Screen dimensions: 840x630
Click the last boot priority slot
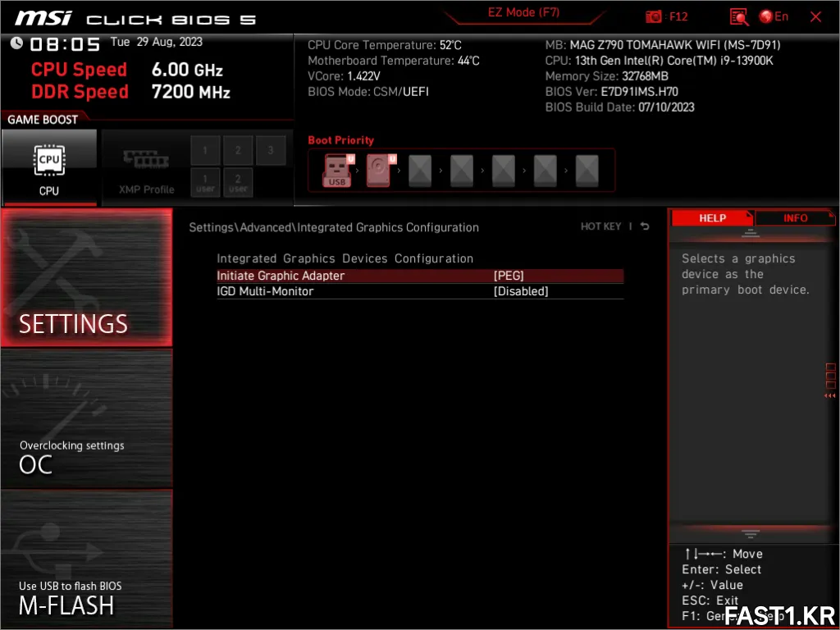(587, 171)
